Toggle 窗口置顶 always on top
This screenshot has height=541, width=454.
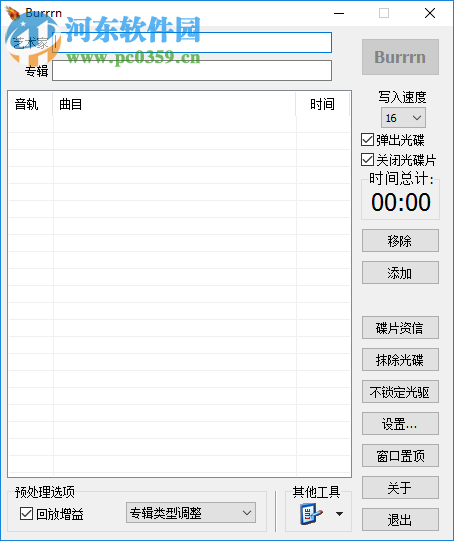pyautogui.click(x=400, y=455)
